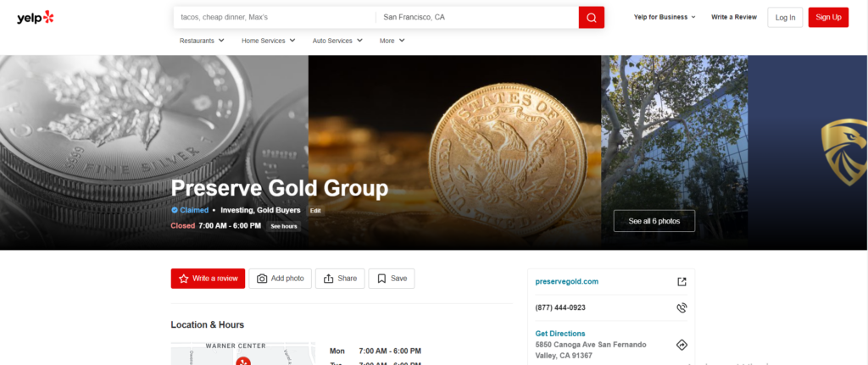Image resolution: width=868 pixels, height=365 pixels.
Task: Click the directions diamond icon
Action: point(682,345)
